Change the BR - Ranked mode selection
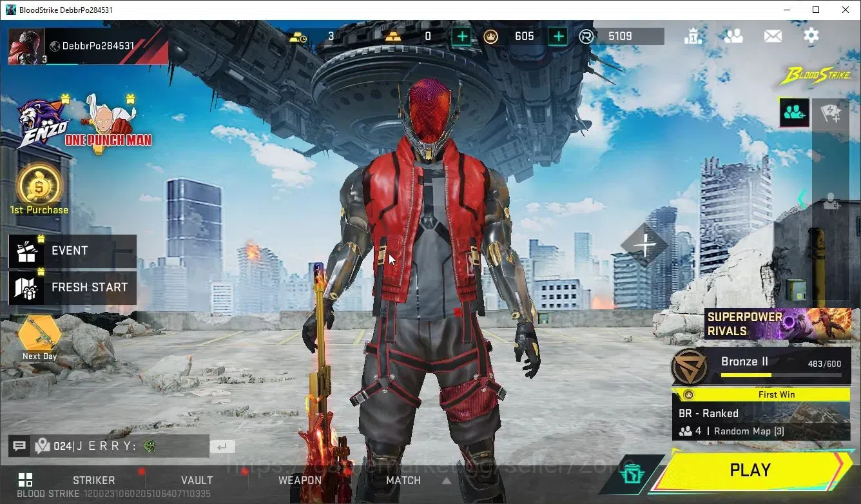 click(x=761, y=422)
